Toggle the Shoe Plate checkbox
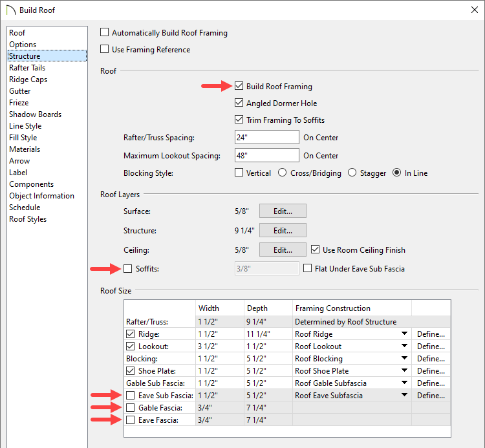 tap(131, 370)
